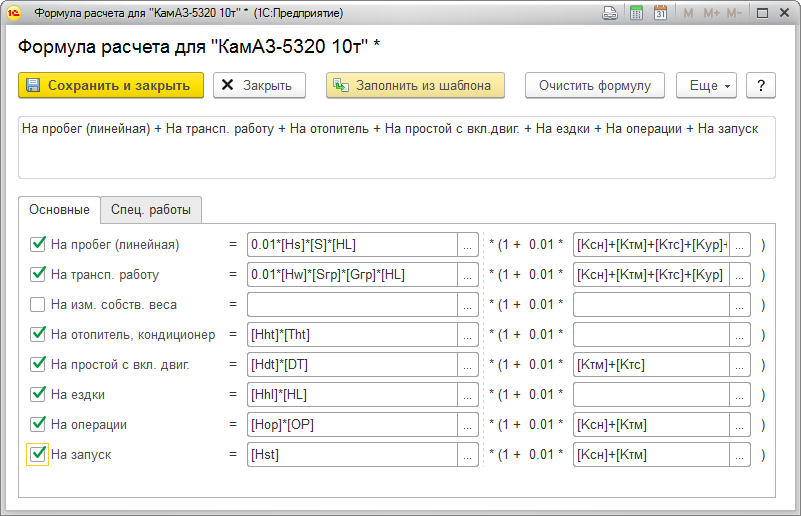Click empty formula field for На изм. собств. веса
This screenshot has height=516, width=801.
(352, 304)
